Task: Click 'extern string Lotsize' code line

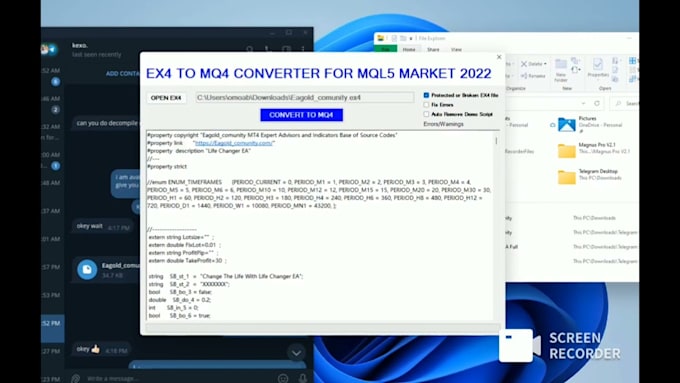Action: click(181, 237)
